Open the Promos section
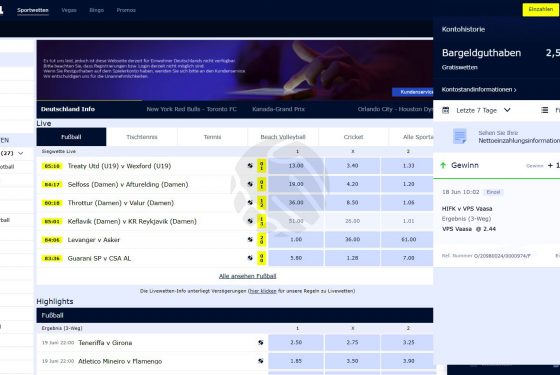560x375 pixels. coord(126,10)
